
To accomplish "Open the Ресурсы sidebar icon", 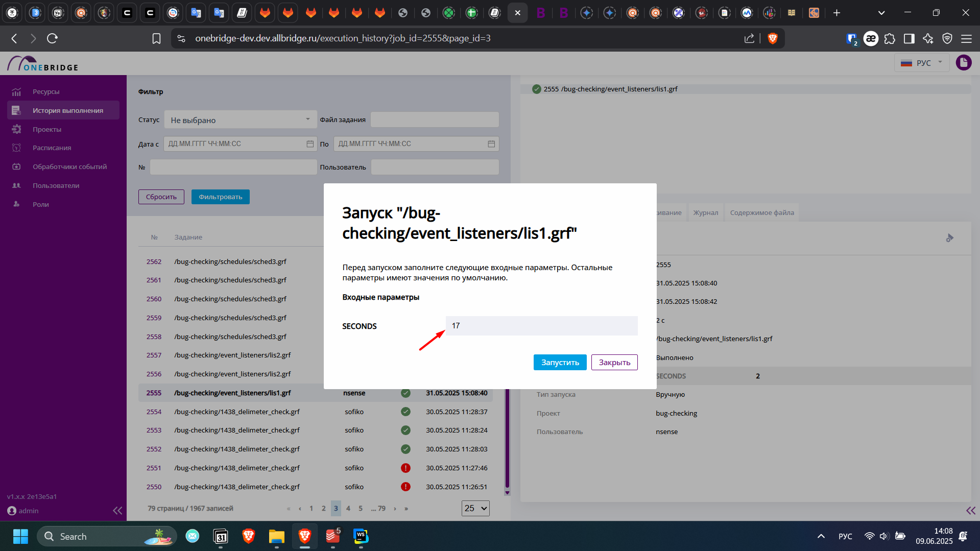I will pos(16,92).
